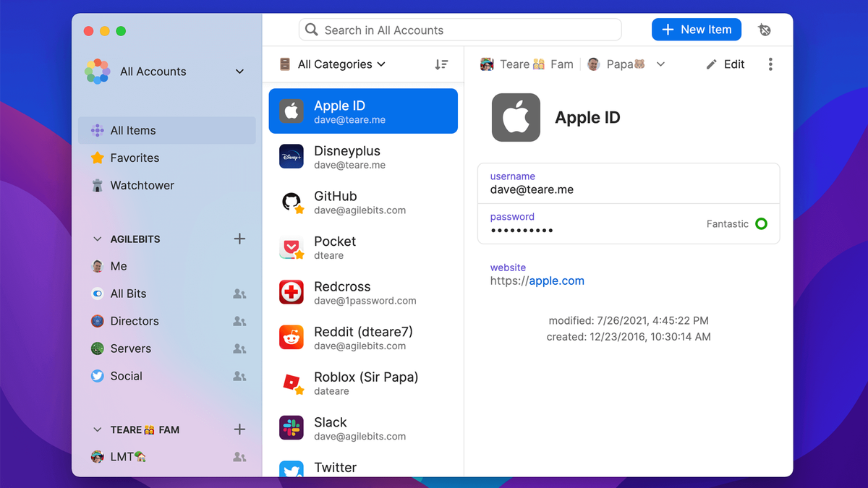Click shared people icon beside Servers
This screenshot has width=868, height=488.
pos(239,348)
